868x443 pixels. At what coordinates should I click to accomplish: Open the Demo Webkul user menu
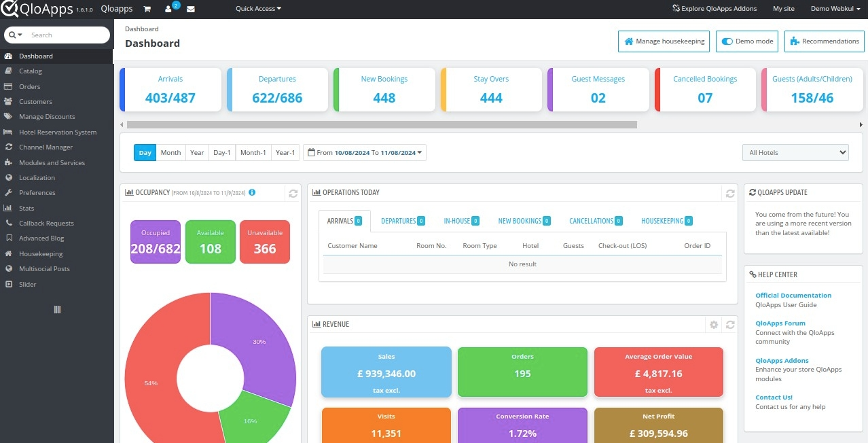(x=835, y=9)
